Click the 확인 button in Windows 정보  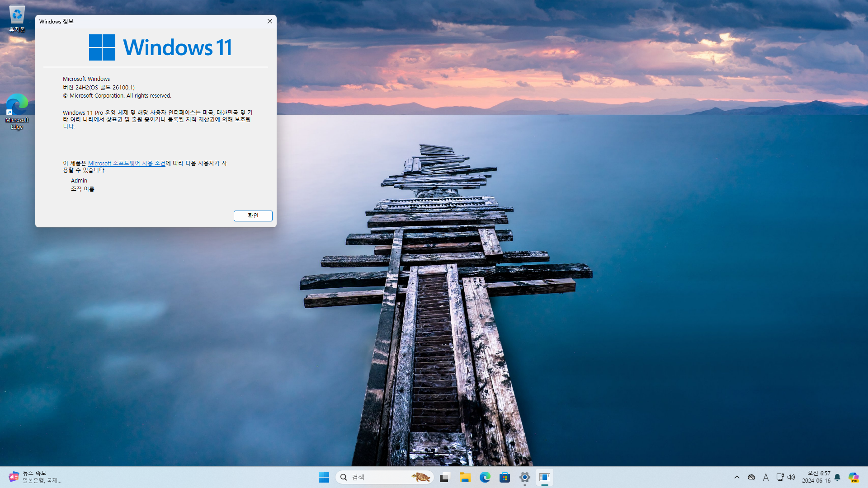253,216
